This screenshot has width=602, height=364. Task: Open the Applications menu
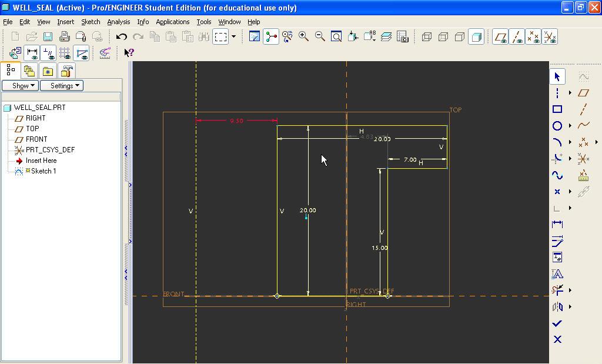172,22
